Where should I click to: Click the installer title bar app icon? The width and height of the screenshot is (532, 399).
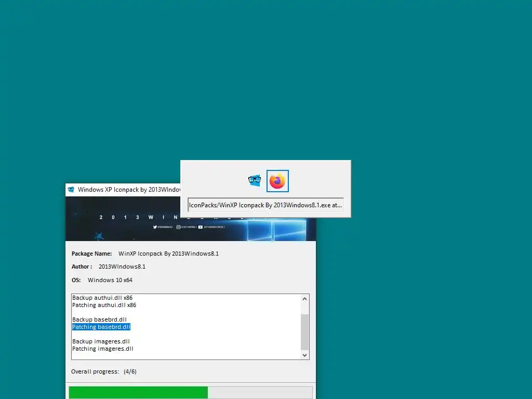click(x=71, y=189)
